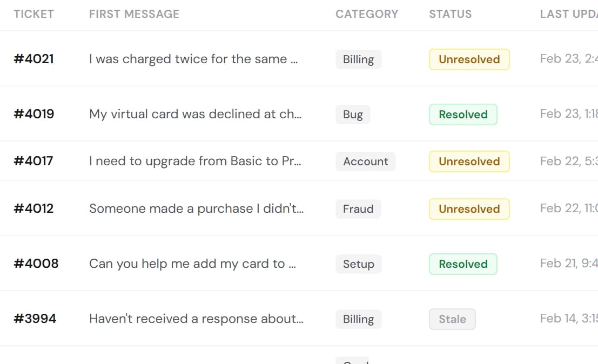This screenshot has width=598, height=364.
Task: Sort by the Category column header
Action: pos(366,14)
